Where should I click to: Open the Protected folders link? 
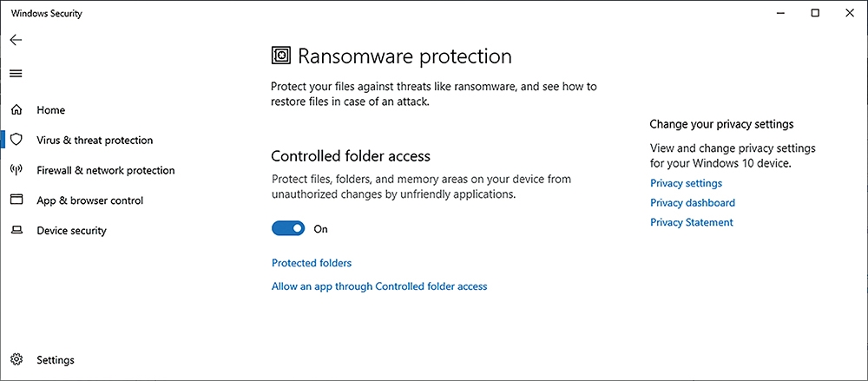pos(312,263)
